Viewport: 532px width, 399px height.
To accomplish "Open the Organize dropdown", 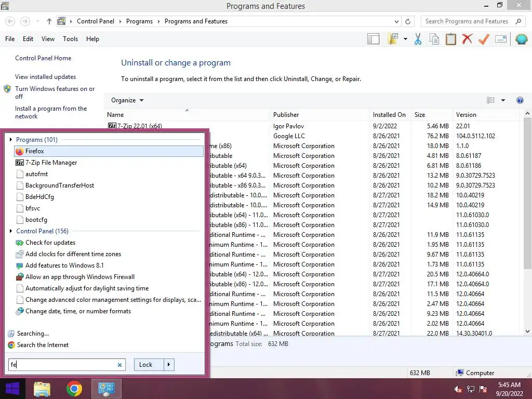I will pyautogui.click(x=127, y=100).
